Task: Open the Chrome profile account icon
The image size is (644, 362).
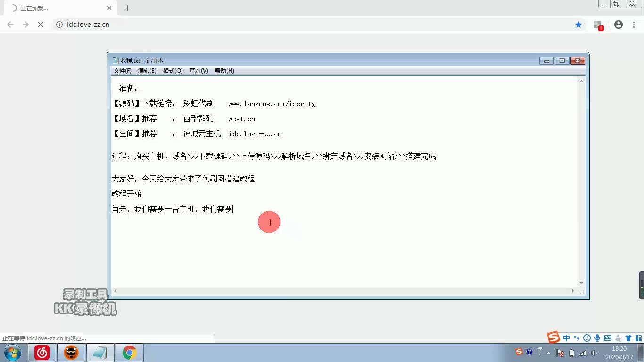Action: [x=619, y=25]
